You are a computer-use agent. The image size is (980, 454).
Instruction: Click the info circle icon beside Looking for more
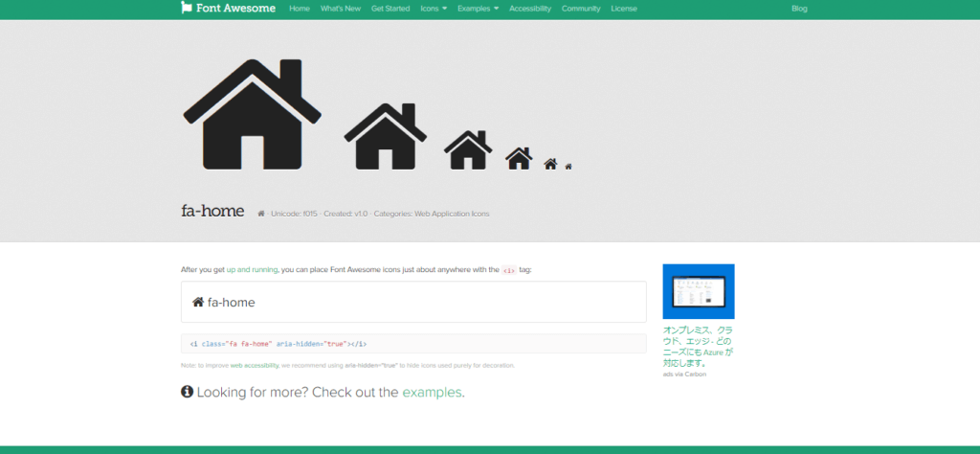pyautogui.click(x=187, y=392)
